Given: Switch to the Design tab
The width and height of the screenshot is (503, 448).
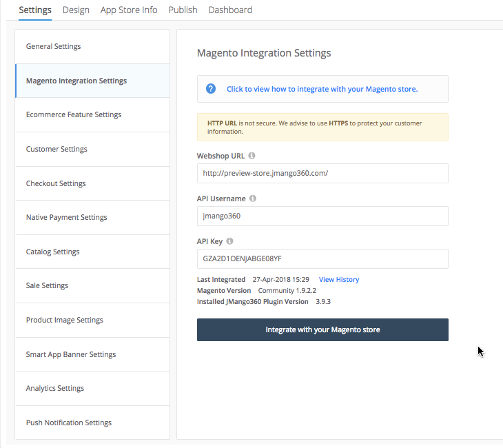Looking at the screenshot, I should pyautogui.click(x=76, y=10).
